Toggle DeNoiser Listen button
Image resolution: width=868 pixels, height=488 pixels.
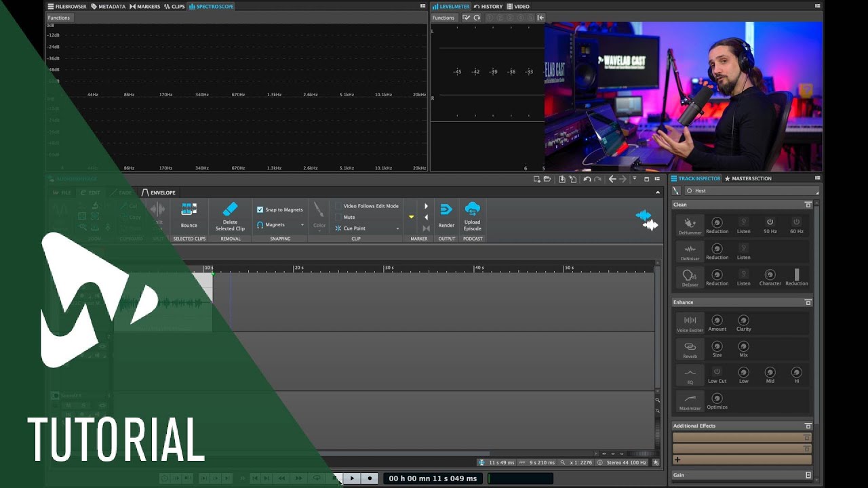(743, 248)
